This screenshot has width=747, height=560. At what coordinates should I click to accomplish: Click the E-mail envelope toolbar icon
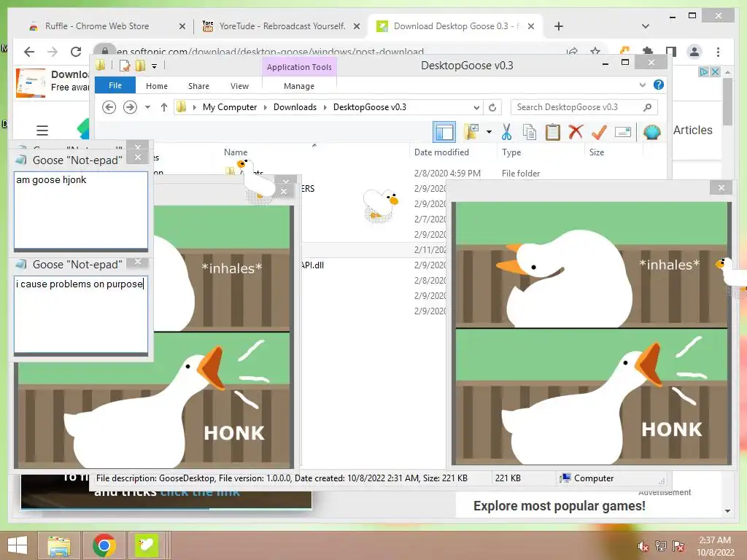click(x=623, y=132)
